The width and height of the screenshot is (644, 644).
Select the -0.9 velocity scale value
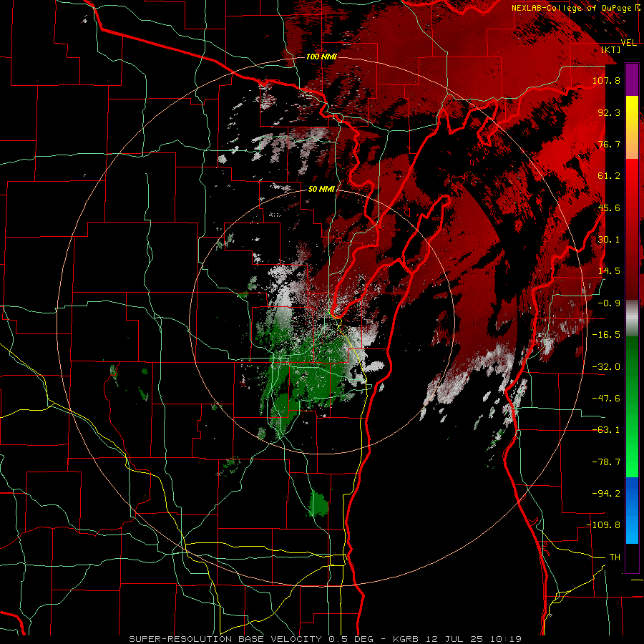(609, 303)
